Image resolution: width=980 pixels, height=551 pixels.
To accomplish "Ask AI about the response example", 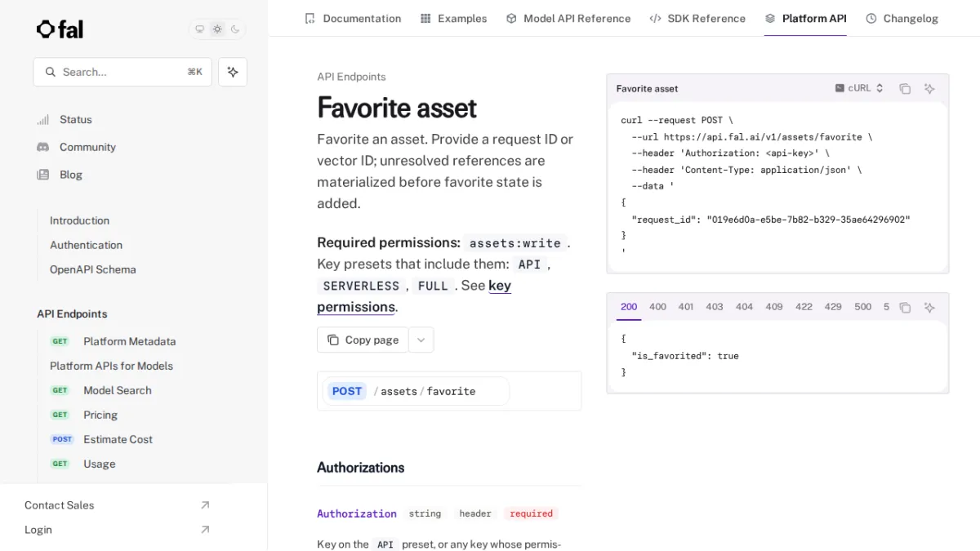I will point(929,308).
